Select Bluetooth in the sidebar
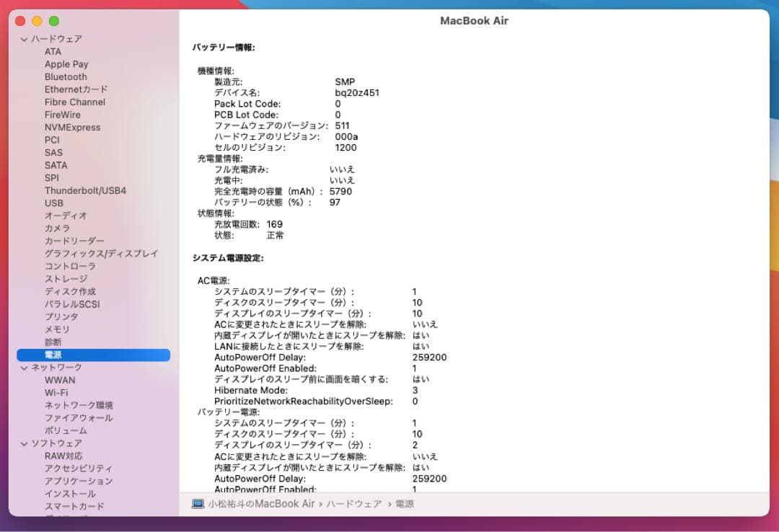The width and height of the screenshot is (779, 532). [65, 76]
